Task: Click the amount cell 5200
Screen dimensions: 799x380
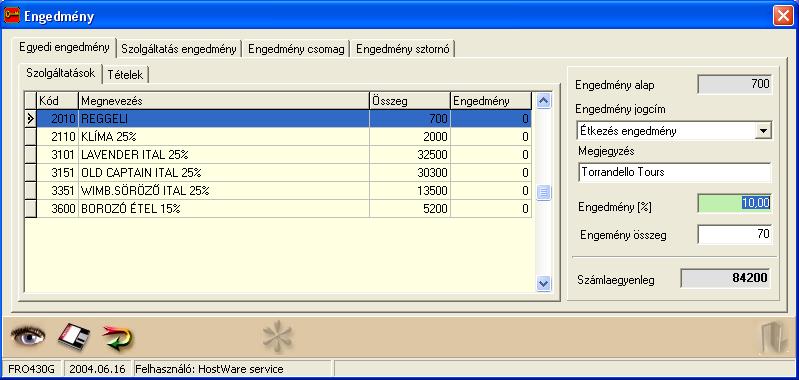Action: point(410,209)
